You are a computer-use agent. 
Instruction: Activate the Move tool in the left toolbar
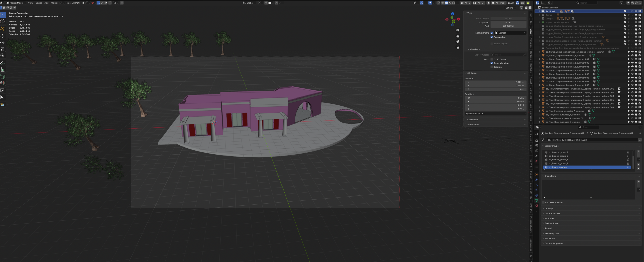point(3,36)
